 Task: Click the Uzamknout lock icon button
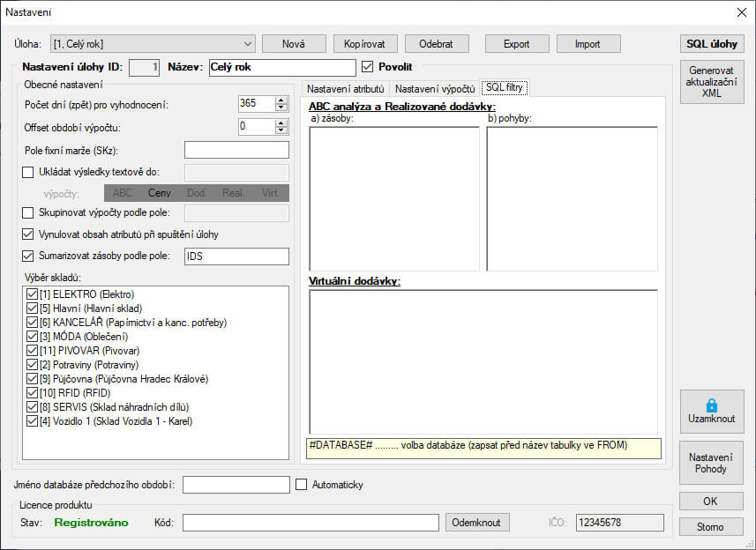coord(711,411)
